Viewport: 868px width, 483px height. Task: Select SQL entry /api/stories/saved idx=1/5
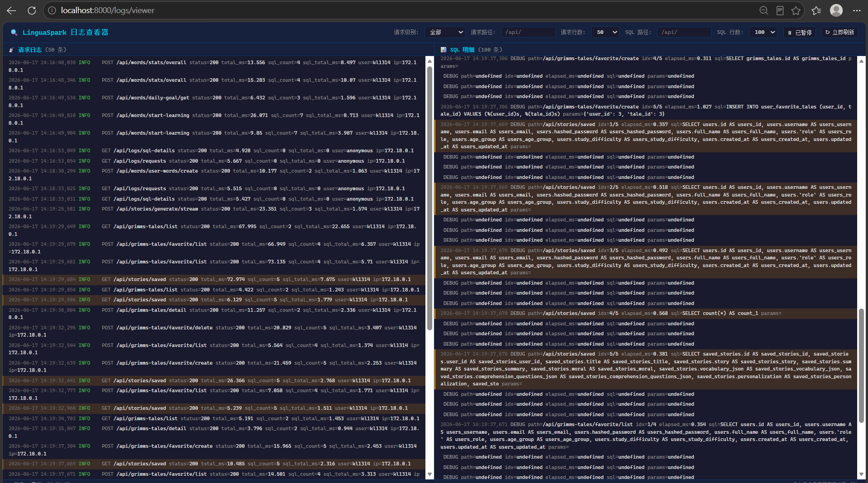tap(646, 136)
